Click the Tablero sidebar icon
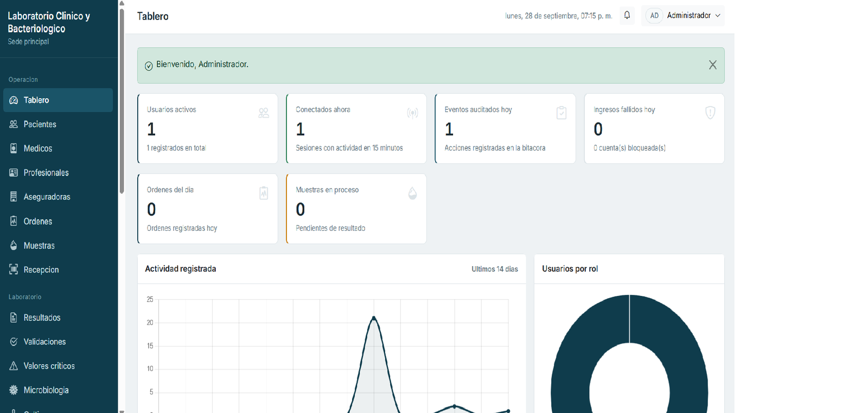868x413 pixels. coord(14,100)
